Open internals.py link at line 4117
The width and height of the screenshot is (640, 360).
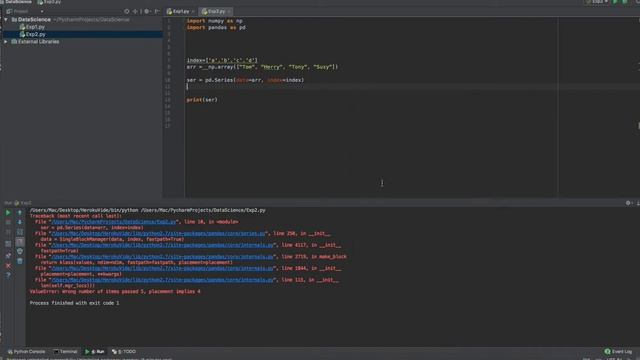[x=162, y=245]
